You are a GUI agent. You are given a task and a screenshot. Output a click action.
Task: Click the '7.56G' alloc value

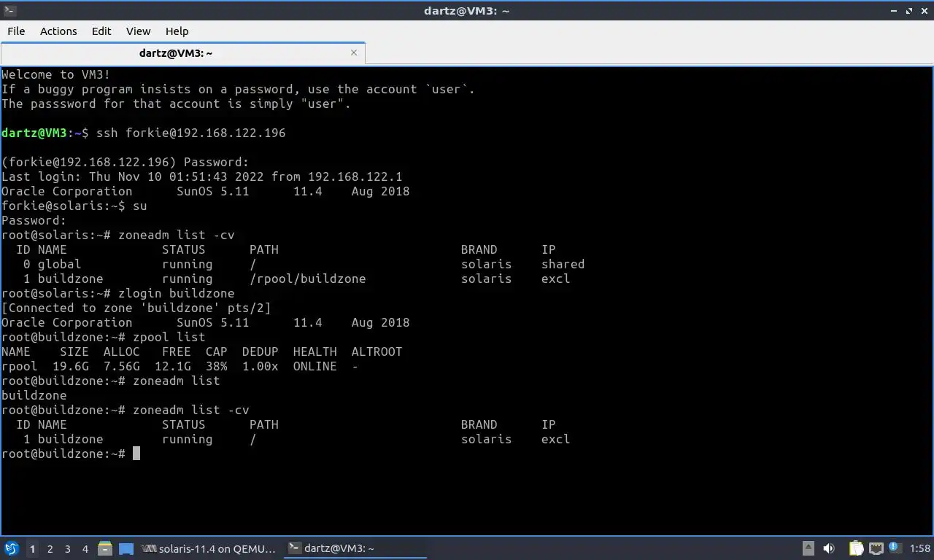[122, 366]
